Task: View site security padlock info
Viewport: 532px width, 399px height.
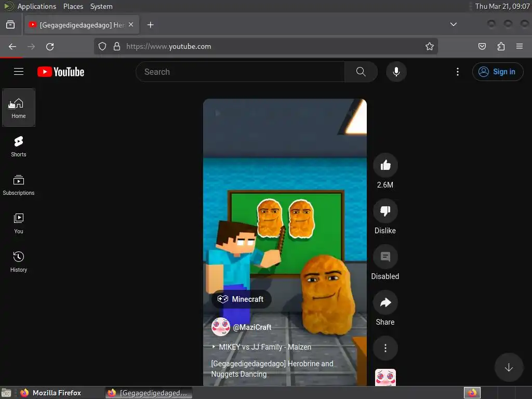Action: pyautogui.click(x=117, y=46)
